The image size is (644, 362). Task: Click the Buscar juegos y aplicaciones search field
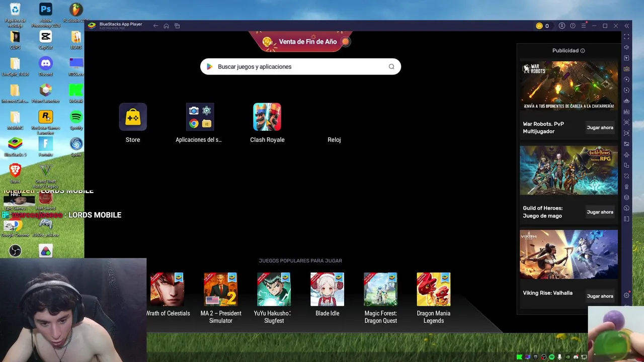click(x=300, y=66)
